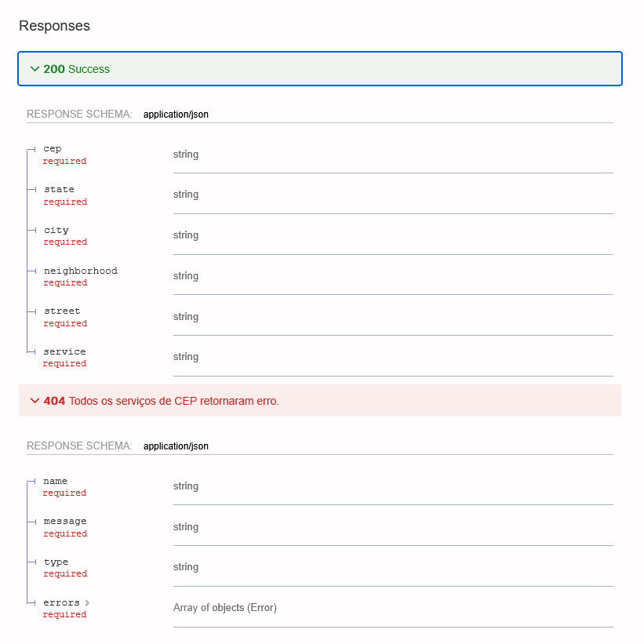The width and height of the screenshot is (644, 644).
Task: Select the neighborhood property name
Action: [81, 271]
